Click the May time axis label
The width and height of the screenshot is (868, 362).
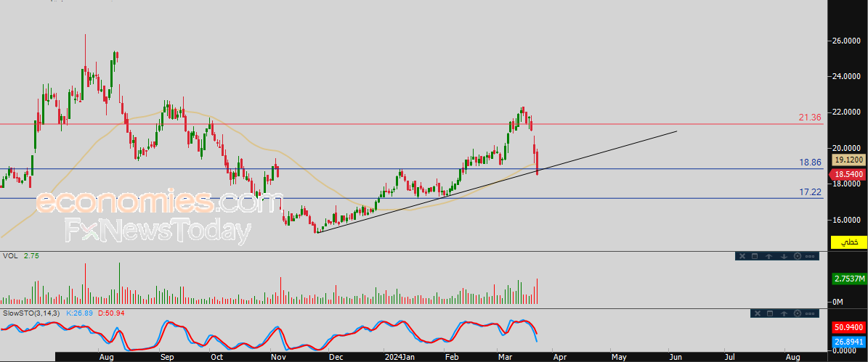tap(619, 357)
